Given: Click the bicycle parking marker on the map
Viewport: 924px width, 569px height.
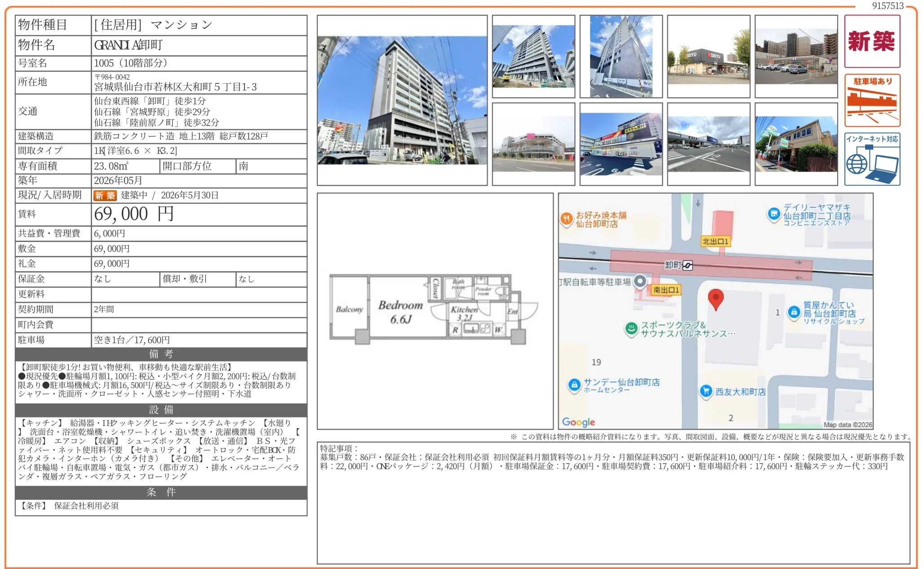Looking at the screenshot, I should tap(640, 282).
